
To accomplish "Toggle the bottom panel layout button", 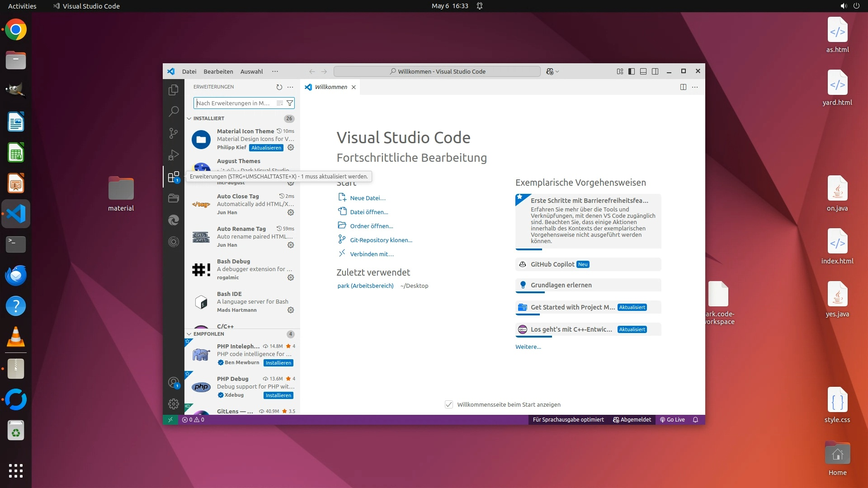I will [643, 71].
